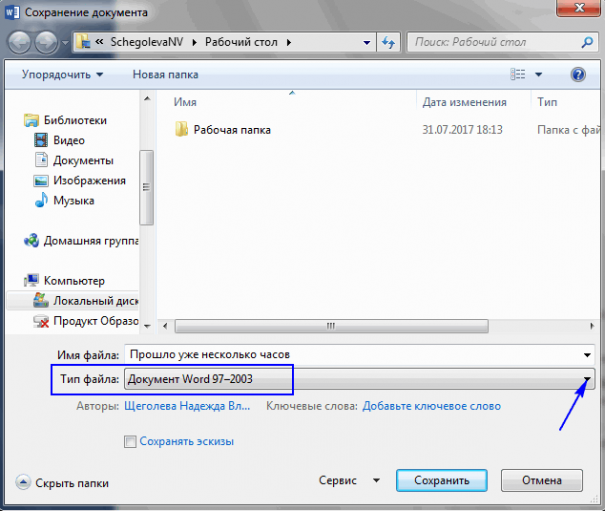
Task: Click Добавьте ключевое слово link
Action: pos(431,406)
